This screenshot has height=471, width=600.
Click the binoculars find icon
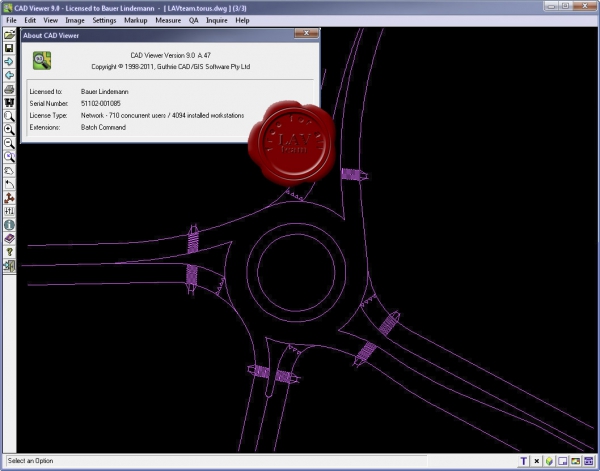9,103
